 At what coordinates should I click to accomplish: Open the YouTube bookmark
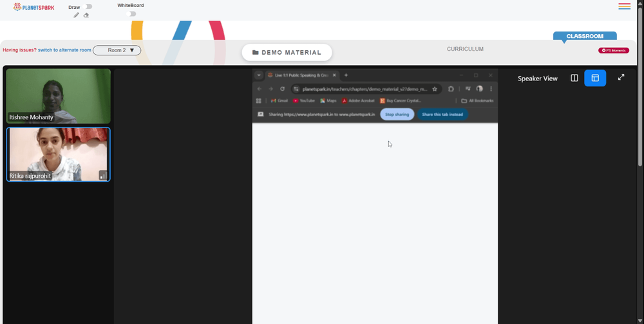304,100
